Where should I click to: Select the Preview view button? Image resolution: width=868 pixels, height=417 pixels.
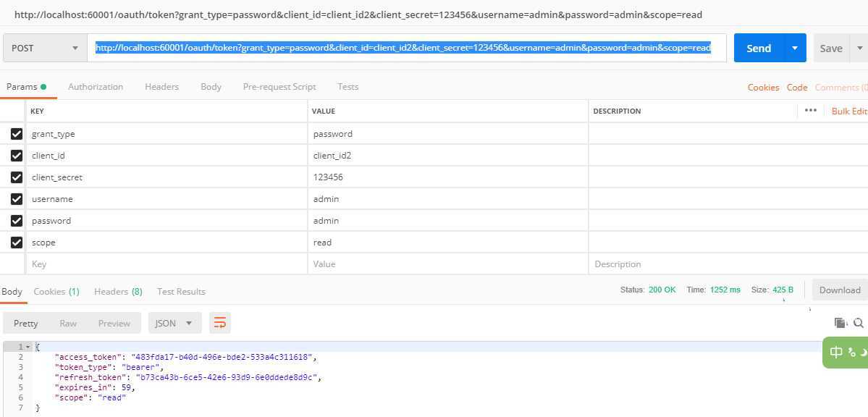(114, 323)
